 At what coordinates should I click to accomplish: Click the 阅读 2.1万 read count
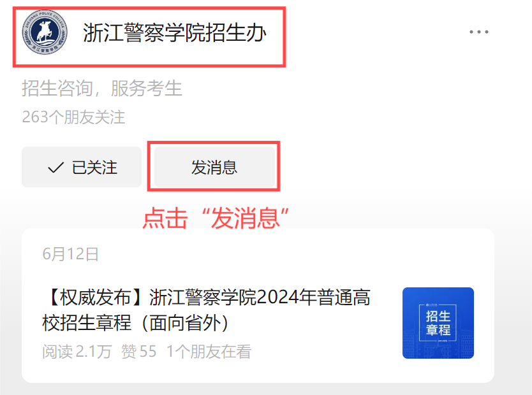pyautogui.click(x=77, y=351)
